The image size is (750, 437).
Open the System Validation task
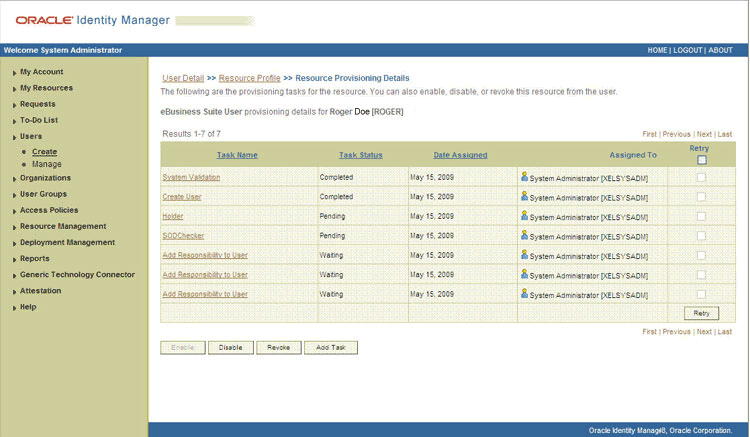[191, 177]
